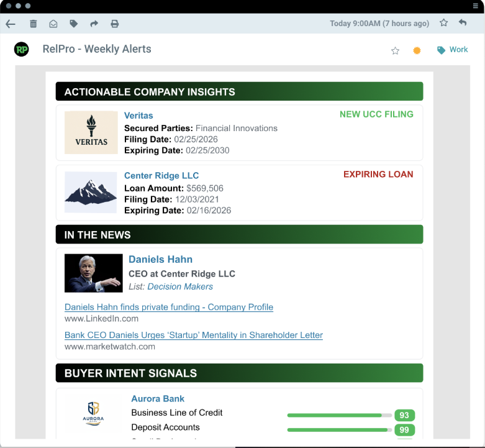This screenshot has width=485, height=448.
Task: Open the Aurora Bank link
Action: click(158, 398)
